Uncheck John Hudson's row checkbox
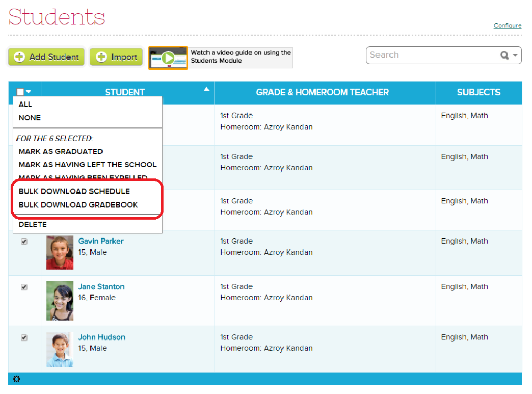 [24, 337]
